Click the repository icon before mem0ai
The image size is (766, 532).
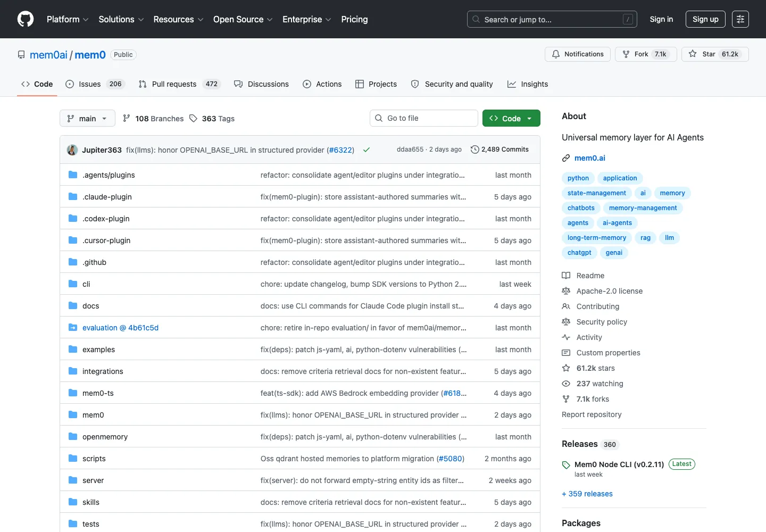click(x=21, y=55)
